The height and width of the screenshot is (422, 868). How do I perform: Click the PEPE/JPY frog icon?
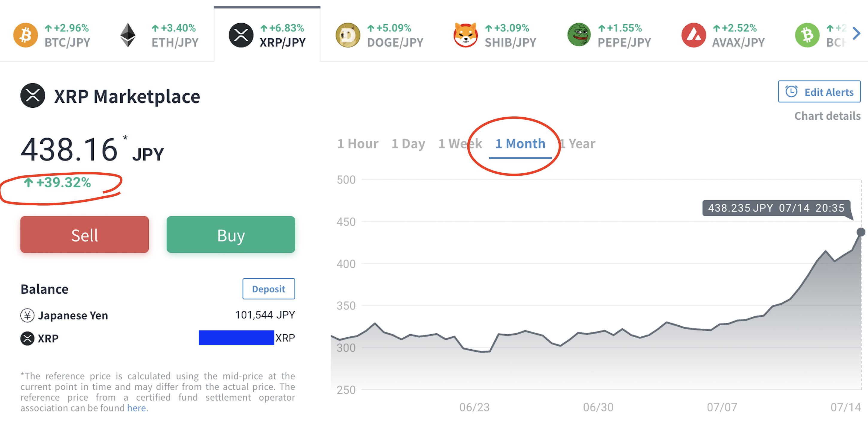click(x=579, y=35)
